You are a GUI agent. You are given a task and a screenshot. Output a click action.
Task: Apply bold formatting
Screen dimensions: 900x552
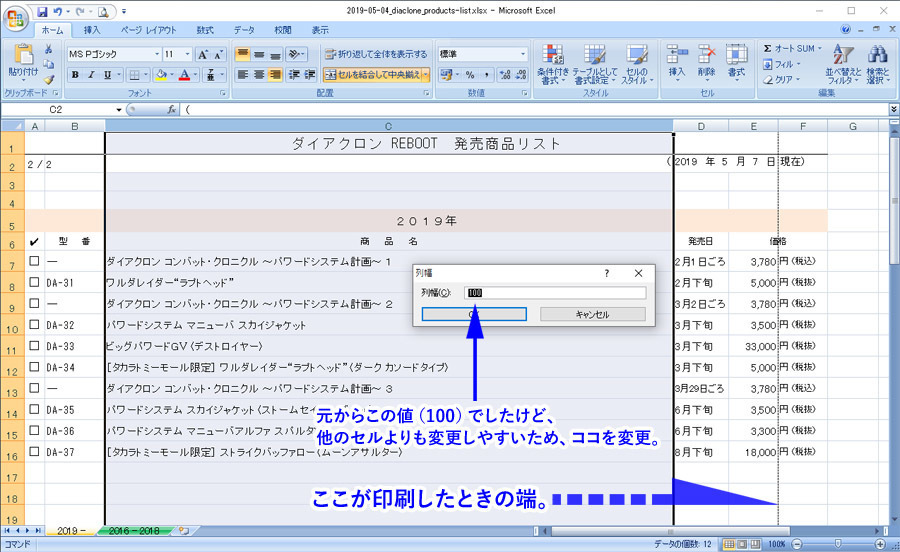coord(75,75)
